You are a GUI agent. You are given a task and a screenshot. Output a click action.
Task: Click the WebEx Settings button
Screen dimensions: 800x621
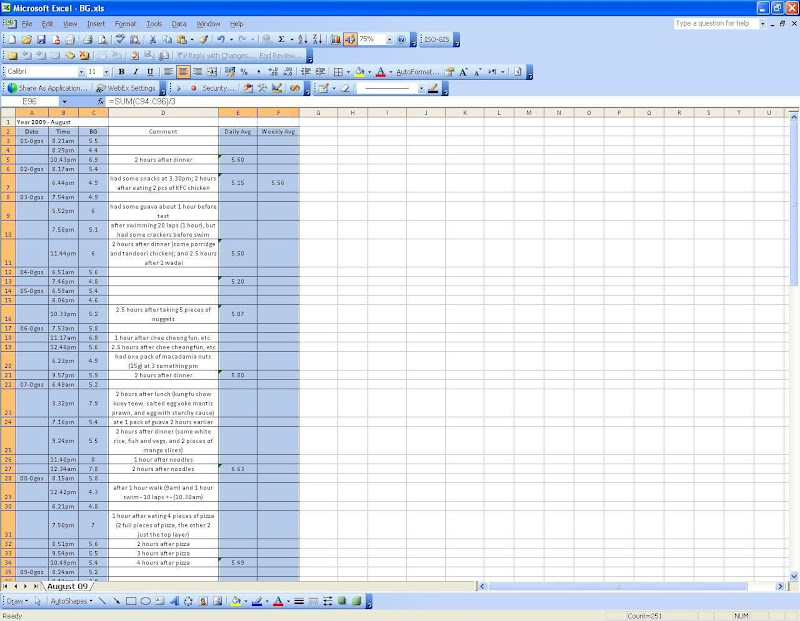tap(128, 88)
